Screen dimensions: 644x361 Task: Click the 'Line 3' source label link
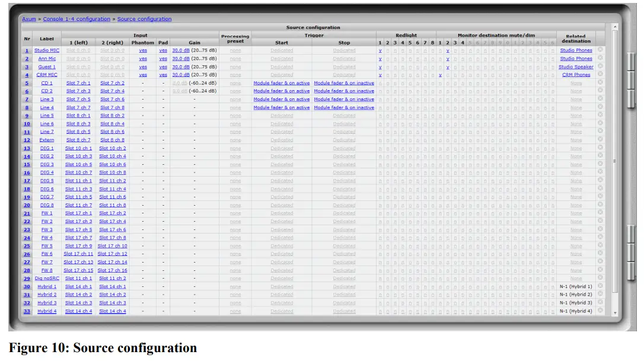[x=47, y=100]
